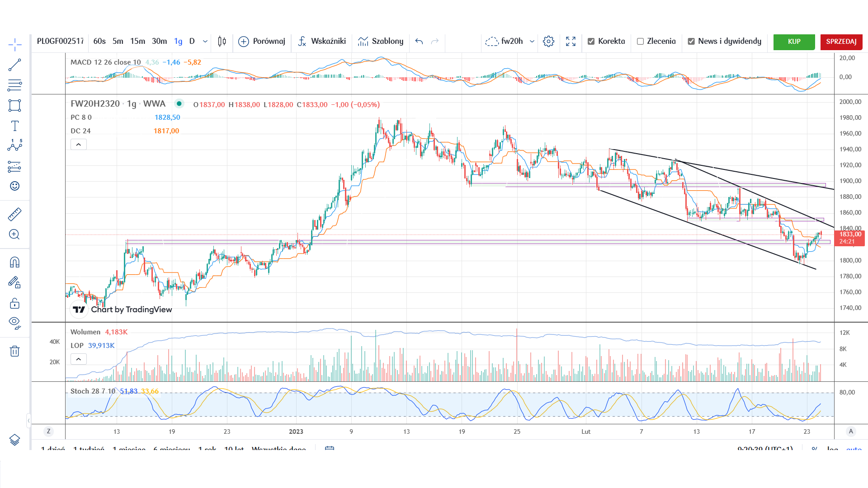This screenshot has width=868, height=488.
Task: Select the PC 8 0 indicator label
Action: click(x=81, y=117)
